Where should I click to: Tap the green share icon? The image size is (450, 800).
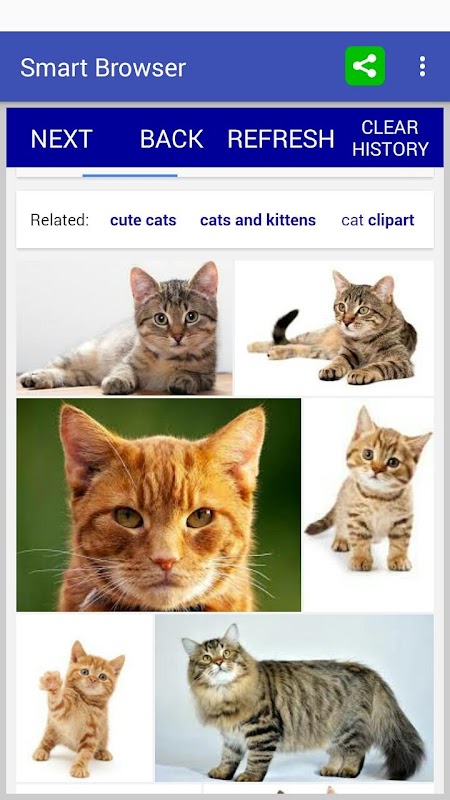365,66
